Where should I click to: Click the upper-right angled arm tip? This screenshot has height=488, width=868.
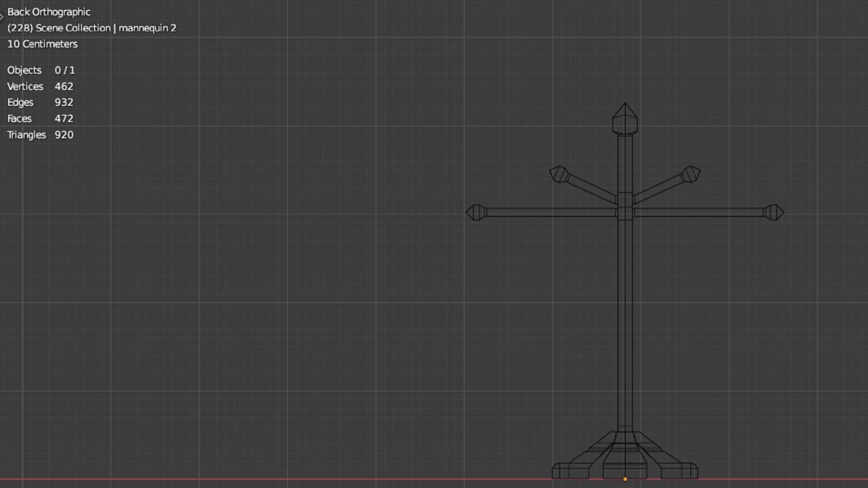pyautogui.click(x=691, y=174)
